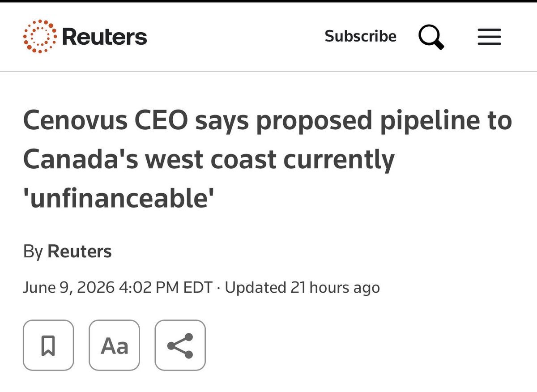Open the Reuters author byline link
This screenshot has width=537, height=392.
pos(80,251)
